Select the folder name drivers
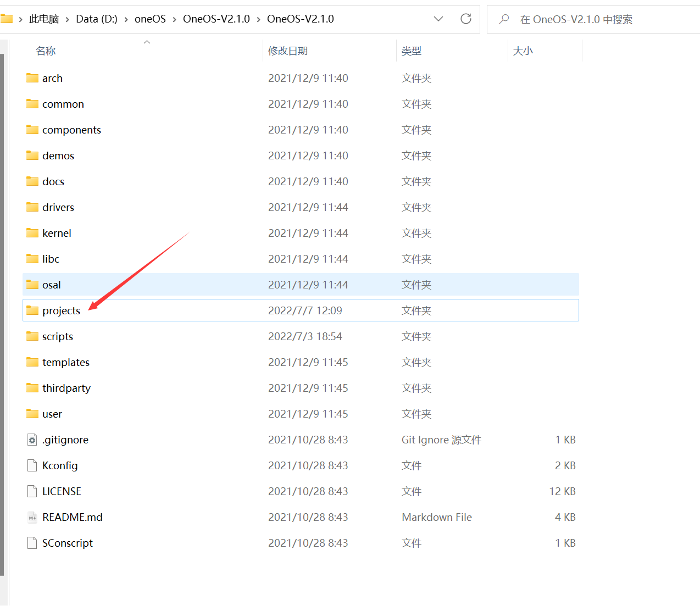Screen dimensions: 700x611 58,207
